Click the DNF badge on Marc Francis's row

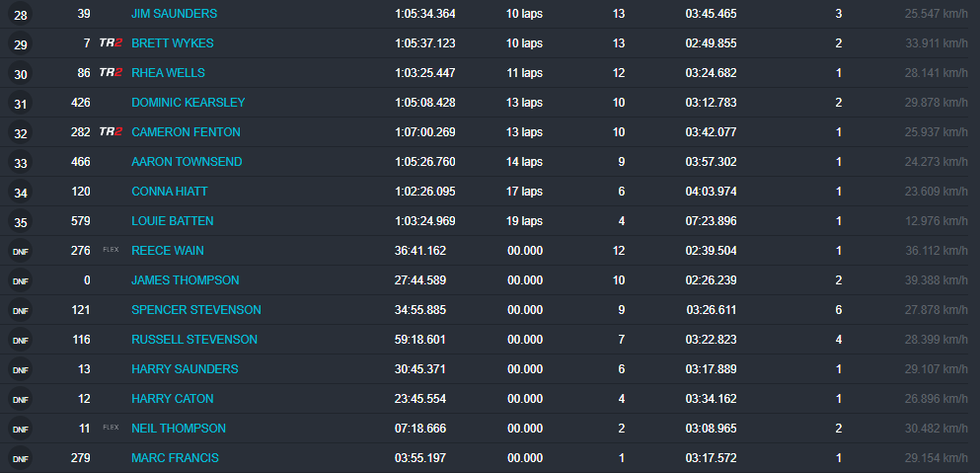point(21,459)
